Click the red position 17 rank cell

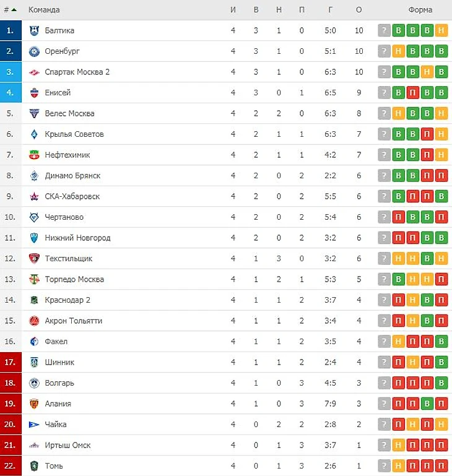coord(10,362)
